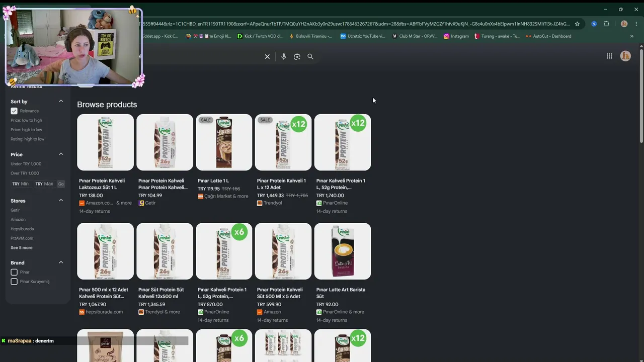The width and height of the screenshot is (644, 362).
Task: Start voice search with the microphone icon
Action: (x=284, y=57)
